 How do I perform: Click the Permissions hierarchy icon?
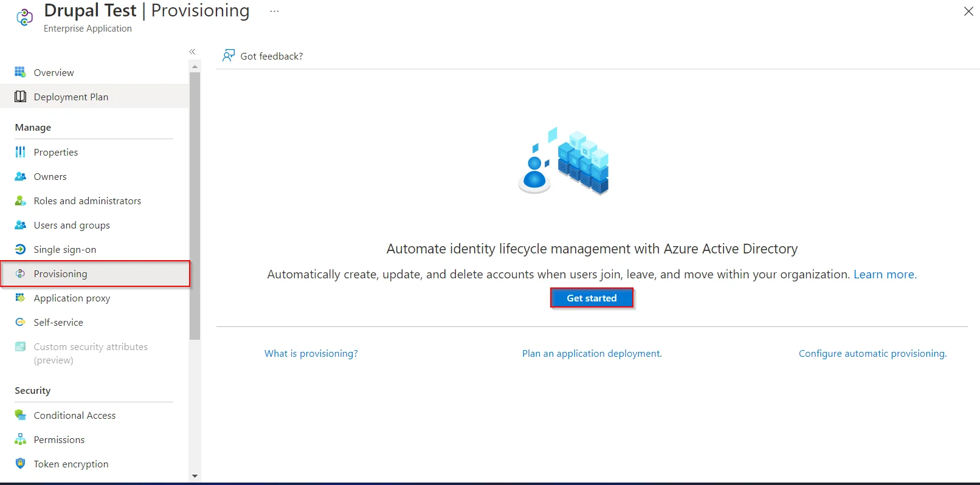point(20,439)
